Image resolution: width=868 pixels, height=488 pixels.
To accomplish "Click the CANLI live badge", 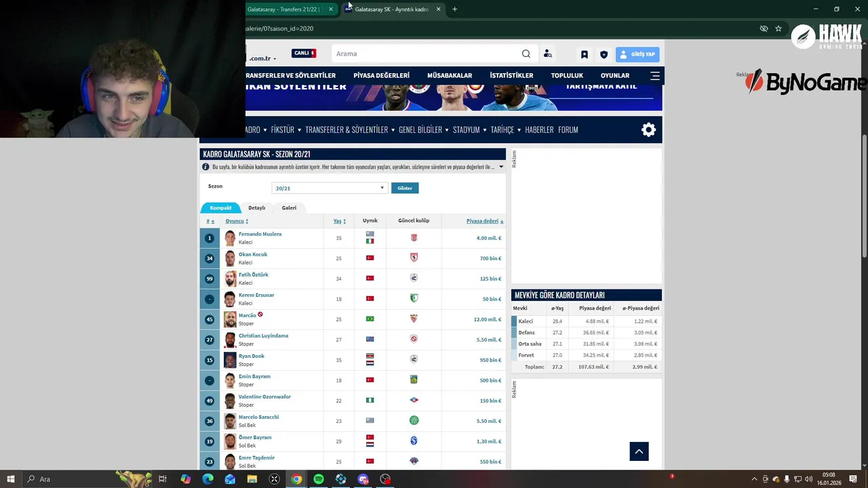I will (304, 54).
